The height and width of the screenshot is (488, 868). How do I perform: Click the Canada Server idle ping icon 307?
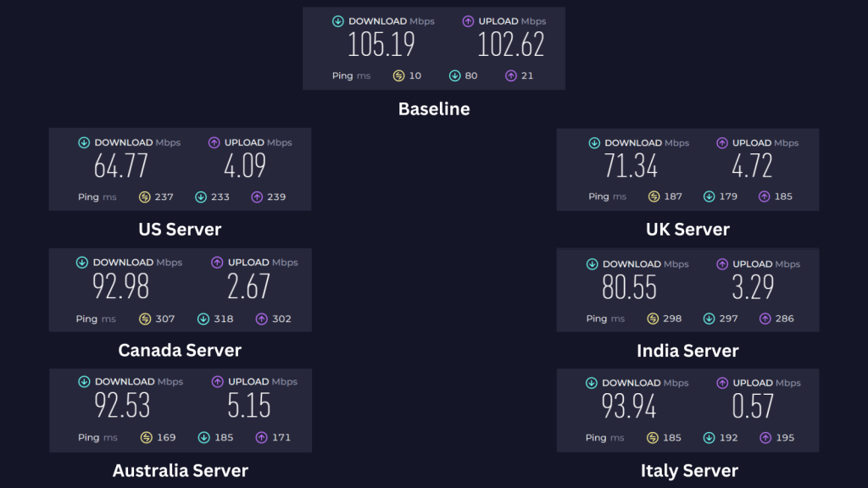tap(145, 319)
